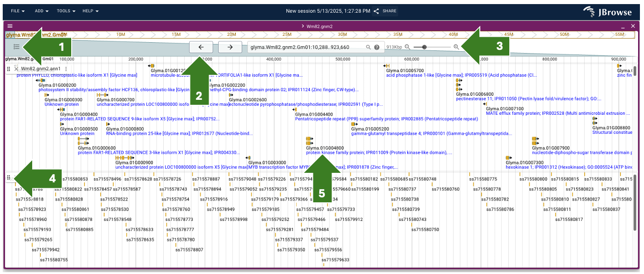
Task: Open Wm82.gnm2.ann1 track options menu
Action: 66,68
